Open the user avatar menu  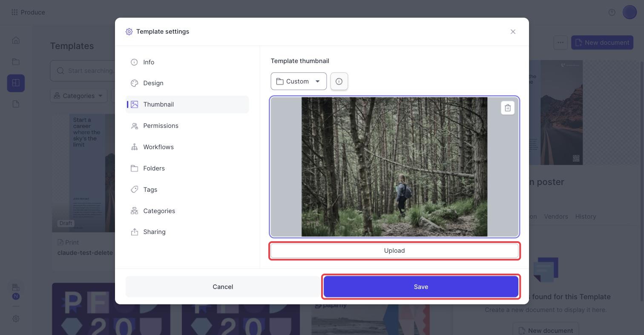(630, 12)
